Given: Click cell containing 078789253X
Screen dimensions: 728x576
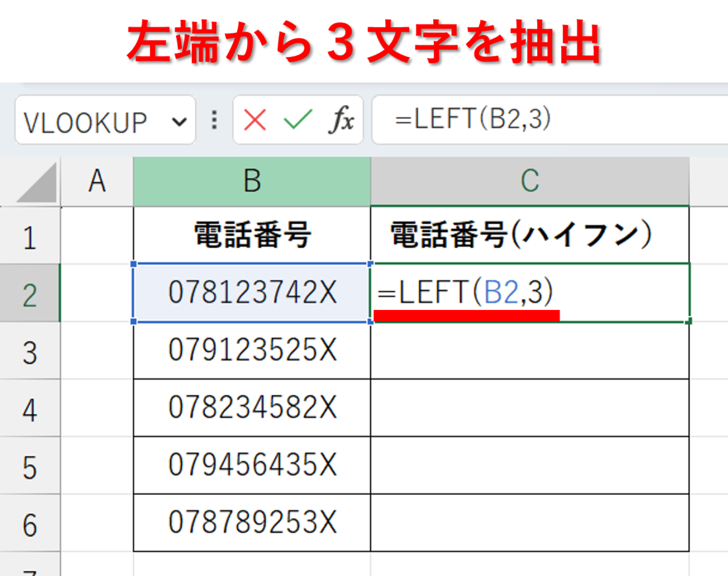Looking at the screenshot, I should tap(252, 523).
